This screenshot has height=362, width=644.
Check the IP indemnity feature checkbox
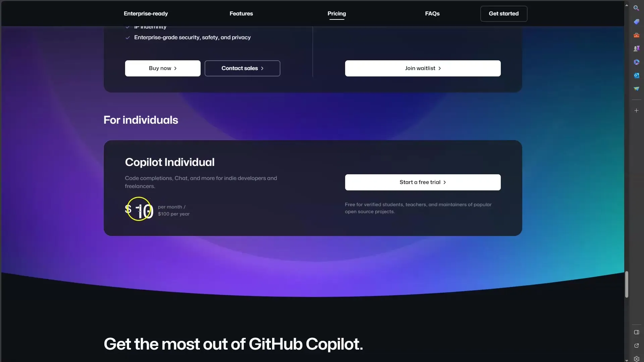(127, 26)
